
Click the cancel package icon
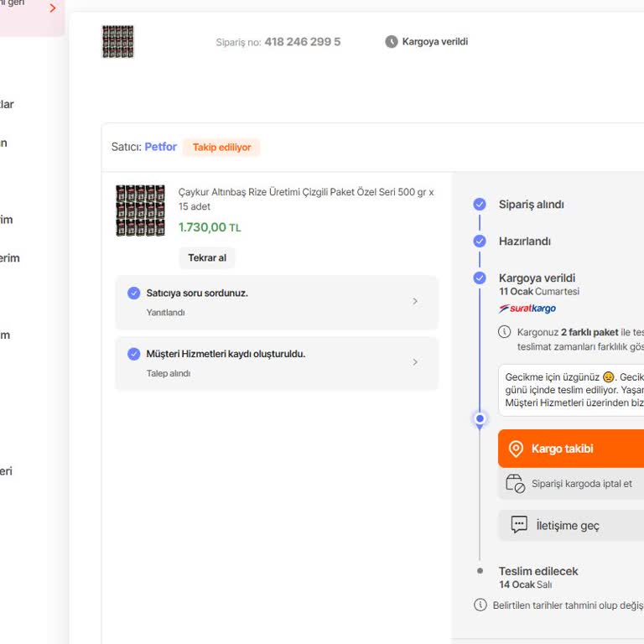tap(515, 484)
